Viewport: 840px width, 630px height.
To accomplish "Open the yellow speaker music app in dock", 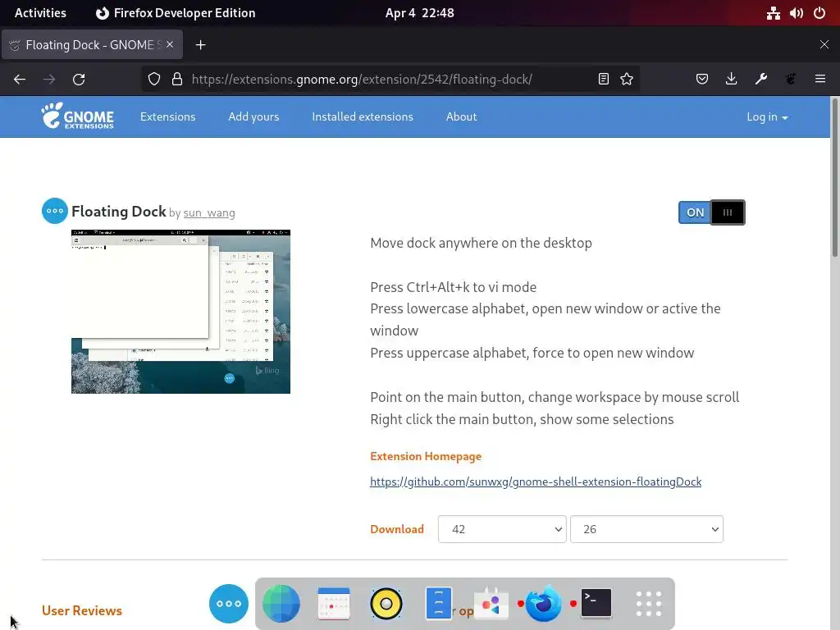I will pyautogui.click(x=386, y=604).
